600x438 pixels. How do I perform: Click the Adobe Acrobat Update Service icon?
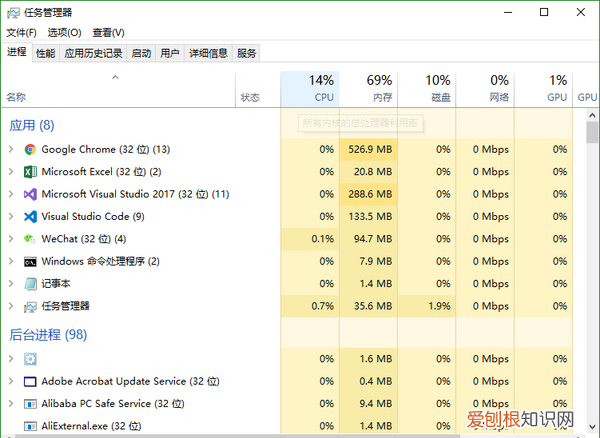(31, 381)
